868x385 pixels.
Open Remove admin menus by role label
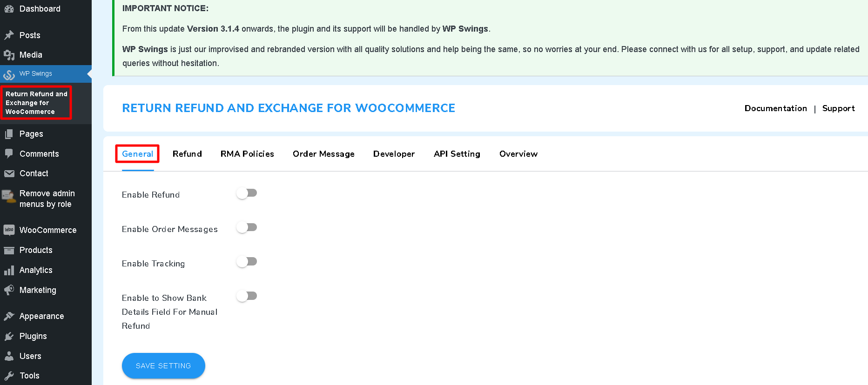47,199
